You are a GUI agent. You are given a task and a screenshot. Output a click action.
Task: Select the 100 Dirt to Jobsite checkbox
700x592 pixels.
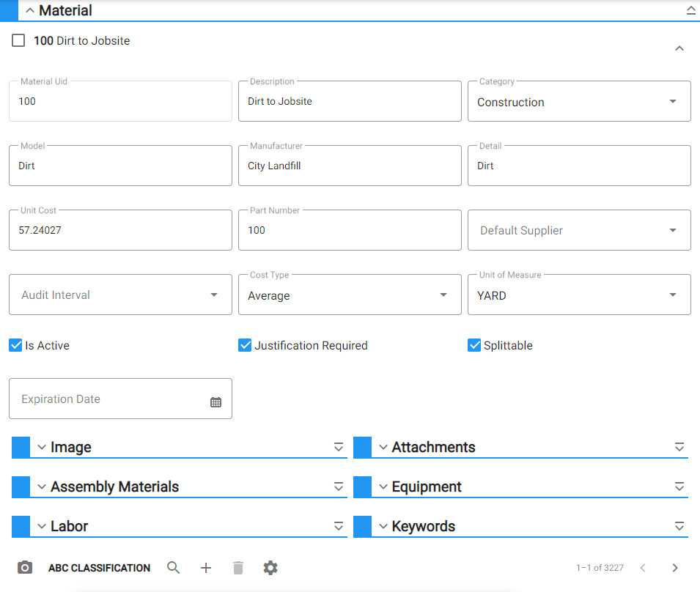18,40
